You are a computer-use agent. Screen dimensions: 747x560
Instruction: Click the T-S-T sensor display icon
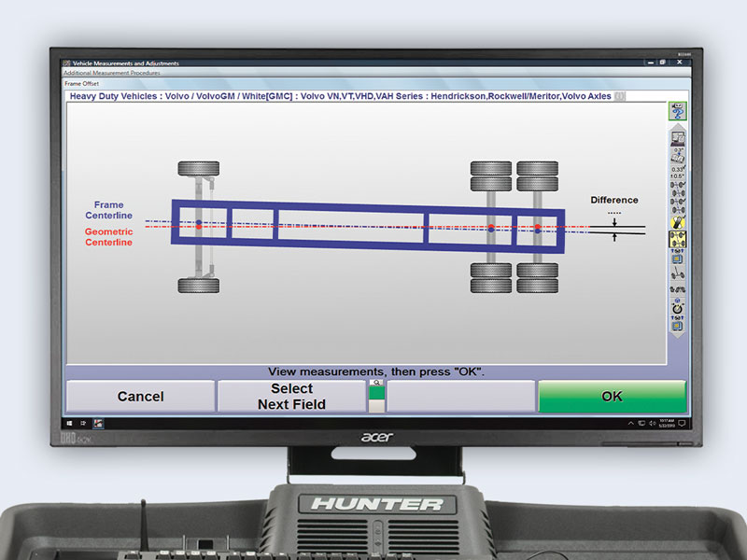(675, 249)
